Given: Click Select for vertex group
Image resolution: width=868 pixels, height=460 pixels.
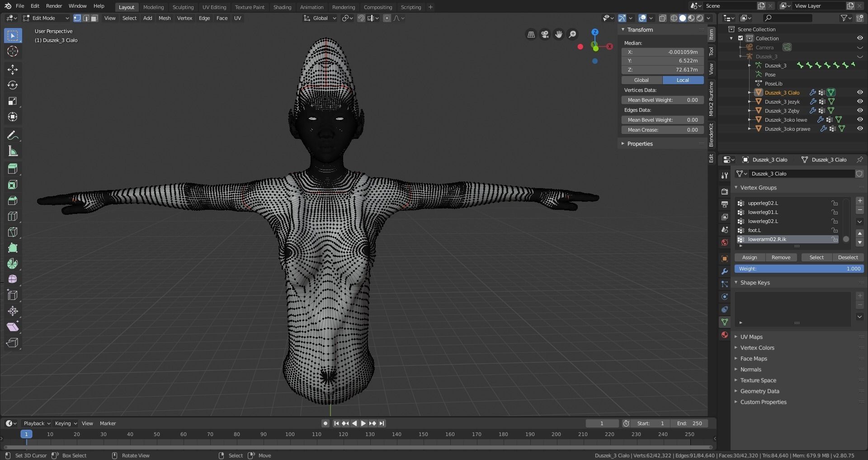Looking at the screenshot, I should (x=816, y=257).
